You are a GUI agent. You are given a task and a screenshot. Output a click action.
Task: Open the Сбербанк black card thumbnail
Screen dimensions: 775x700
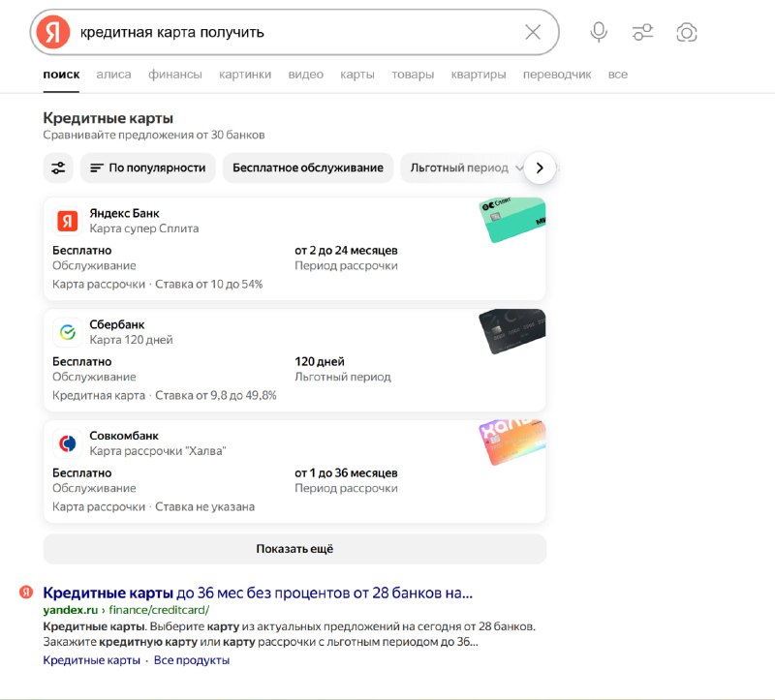(x=512, y=331)
